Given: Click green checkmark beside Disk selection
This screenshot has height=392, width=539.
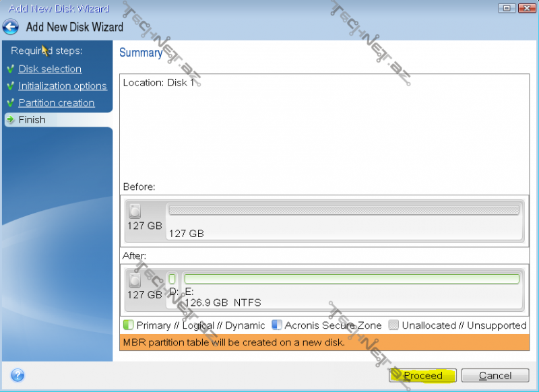Looking at the screenshot, I should [10, 69].
